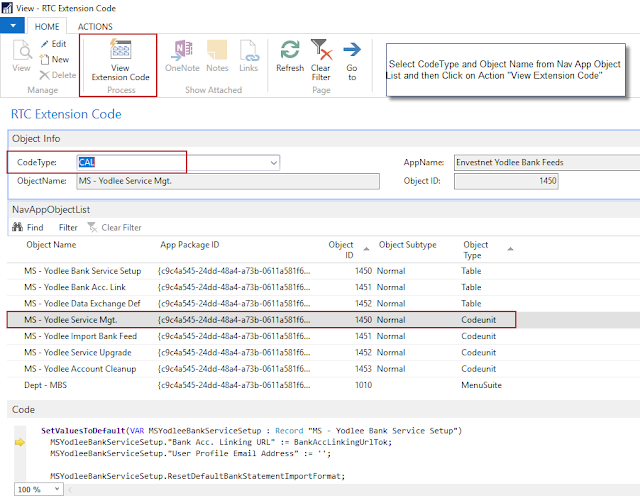
Task: Click the application icon in the title bar
Action: [7, 8]
